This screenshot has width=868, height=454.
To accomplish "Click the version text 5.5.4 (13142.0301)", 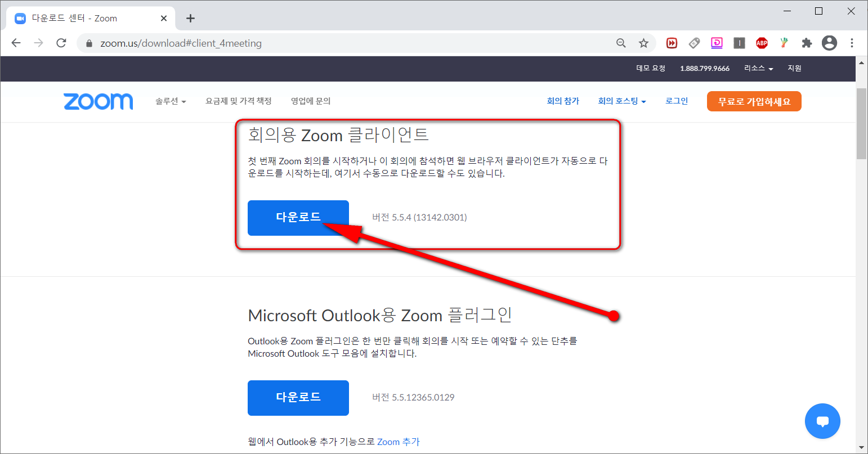I will (x=419, y=218).
